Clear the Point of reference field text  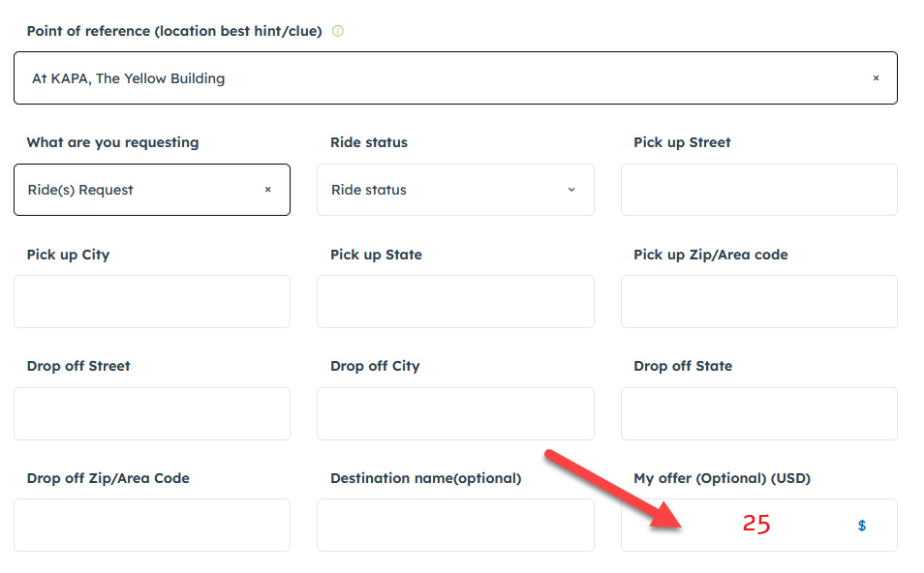[x=876, y=78]
